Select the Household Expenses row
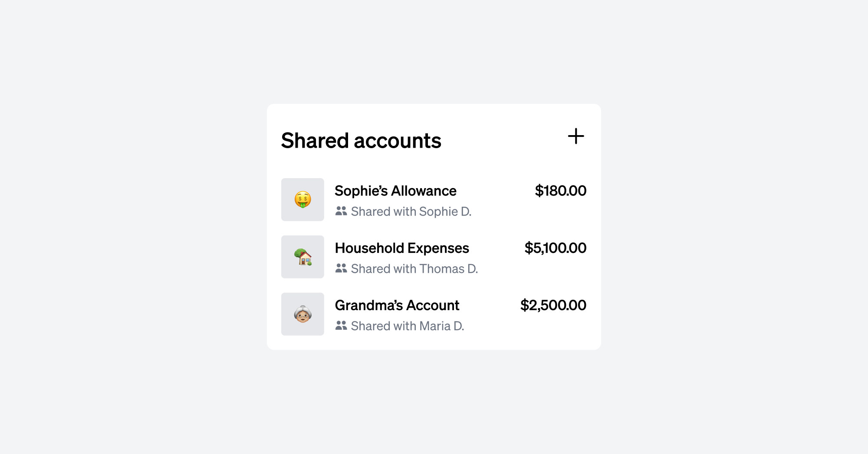The width and height of the screenshot is (868, 454). coord(434,257)
